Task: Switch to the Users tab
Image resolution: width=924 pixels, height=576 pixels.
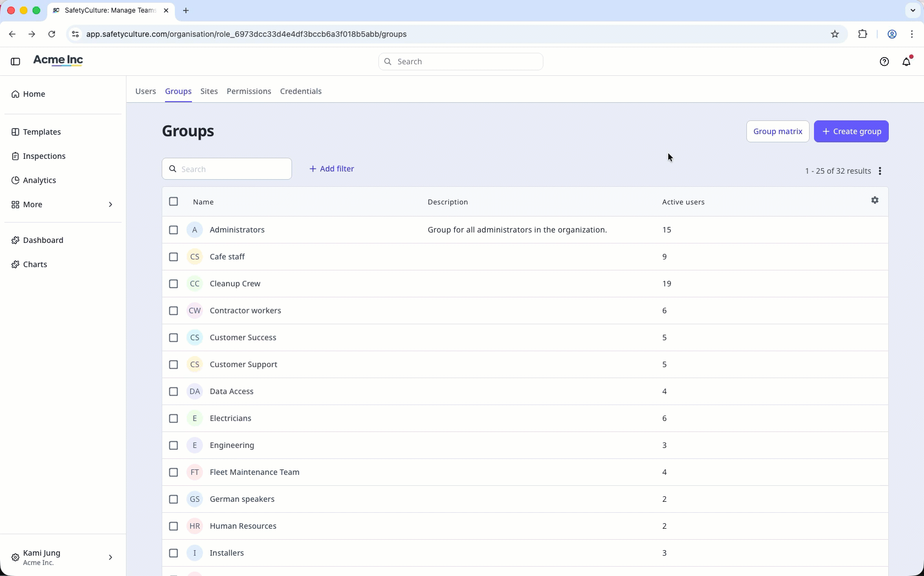Action: 146,91
